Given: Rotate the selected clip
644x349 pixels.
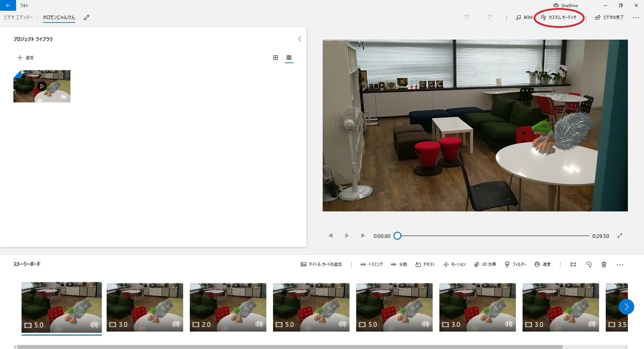Looking at the screenshot, I should (x=589, y=264).
